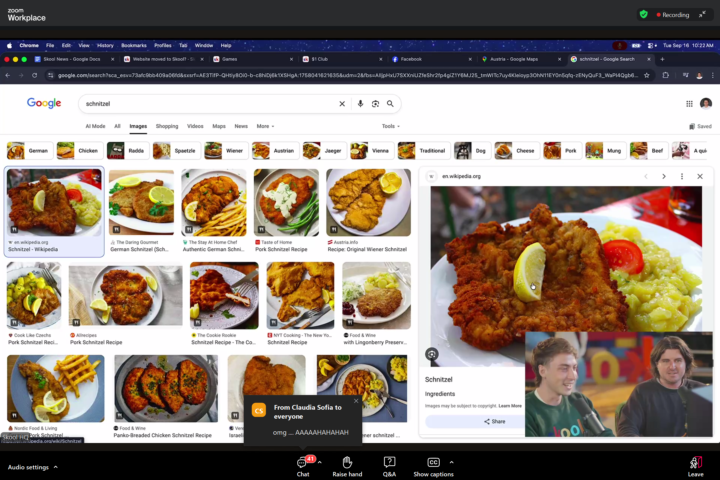The height and width of the screenshot is (480, 720).
Task: Open Chrome's History menu
Action: (105, 45)
